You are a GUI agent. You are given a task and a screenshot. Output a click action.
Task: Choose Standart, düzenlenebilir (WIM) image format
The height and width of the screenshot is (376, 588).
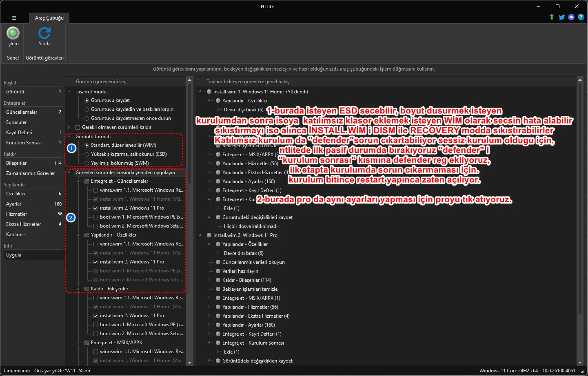click(87, 145)
